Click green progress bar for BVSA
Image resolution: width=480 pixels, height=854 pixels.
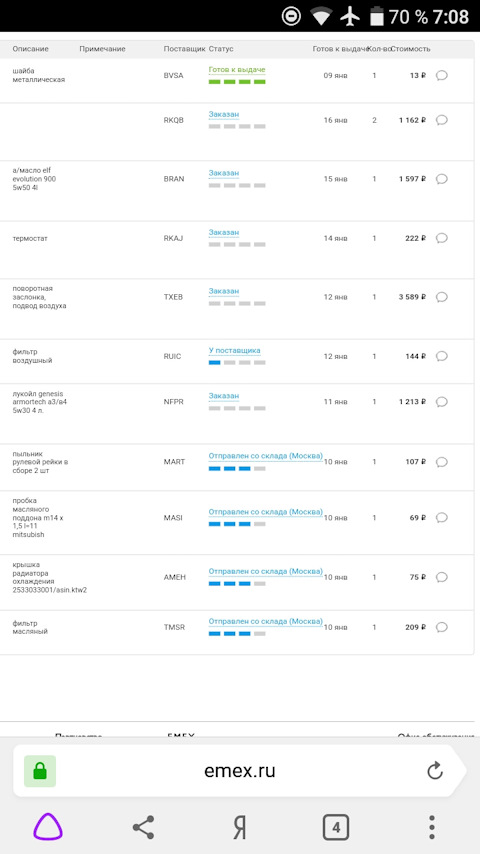click(237, 82)
